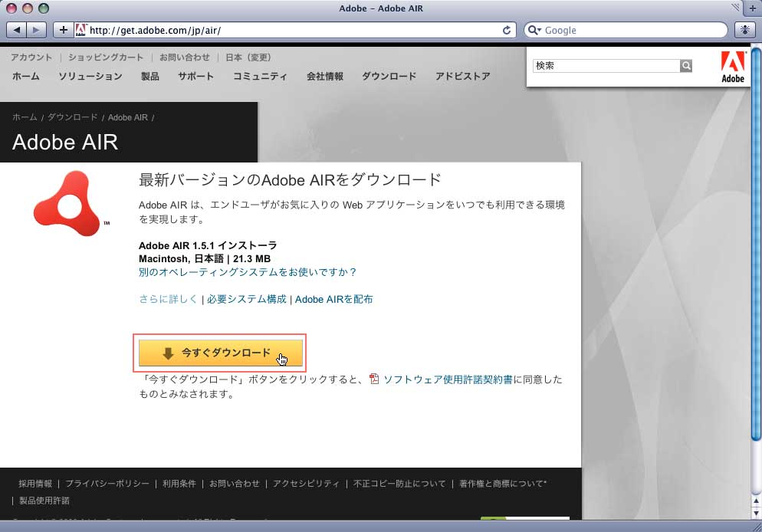Screen dimensions: 762x532
Task: Click the 著作権と商標について footer link
Action: tap(503, 484)
